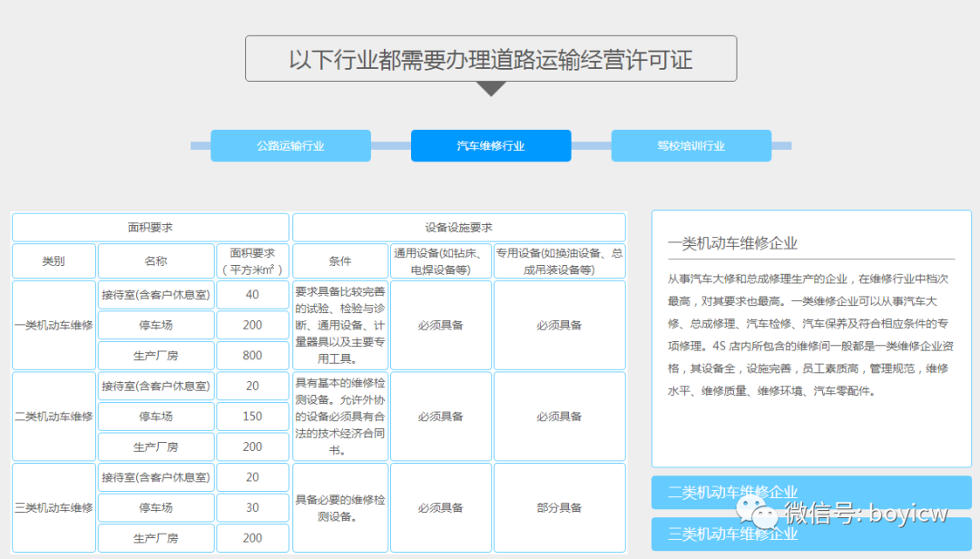Select the 汽车维修行业 tab

pyautogui.click(x=491, y=146)
